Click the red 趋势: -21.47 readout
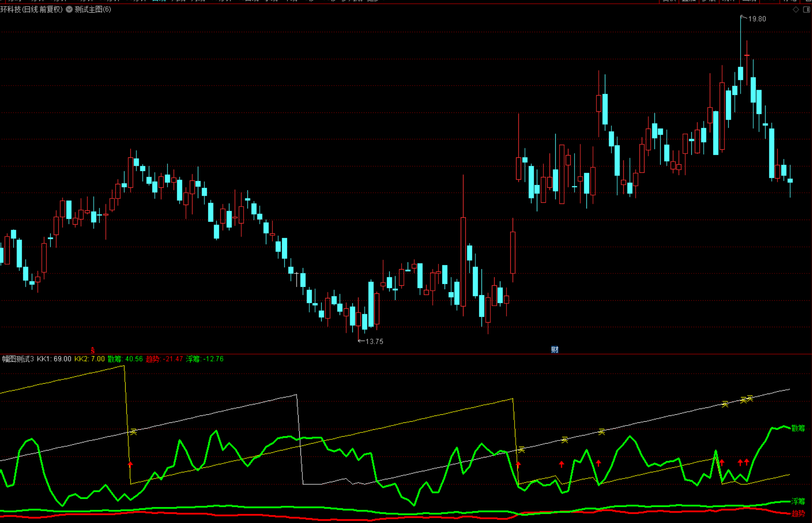The height and width of the screenshot is (523, 812). tap(164, 359)
